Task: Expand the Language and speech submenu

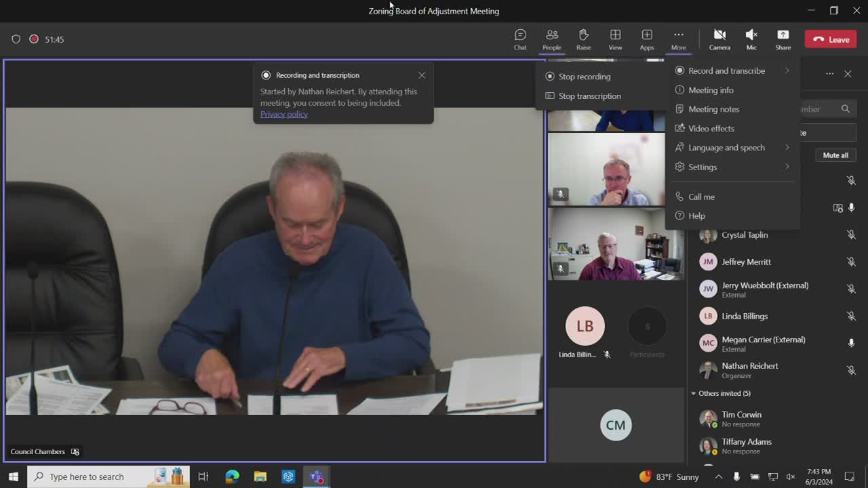Action: 732,148
